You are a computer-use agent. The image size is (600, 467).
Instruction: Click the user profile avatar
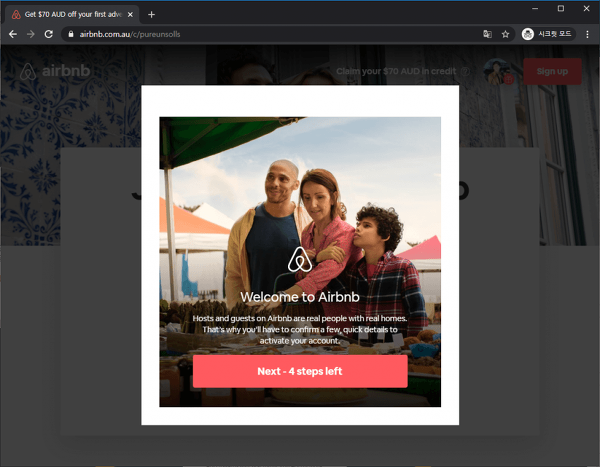[x=497, y=71]
